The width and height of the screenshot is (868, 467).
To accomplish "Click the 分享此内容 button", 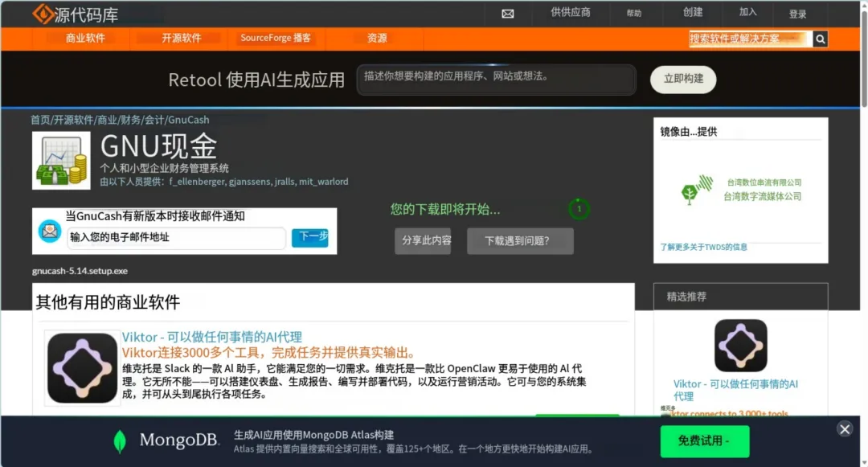I will click(423, 240).
